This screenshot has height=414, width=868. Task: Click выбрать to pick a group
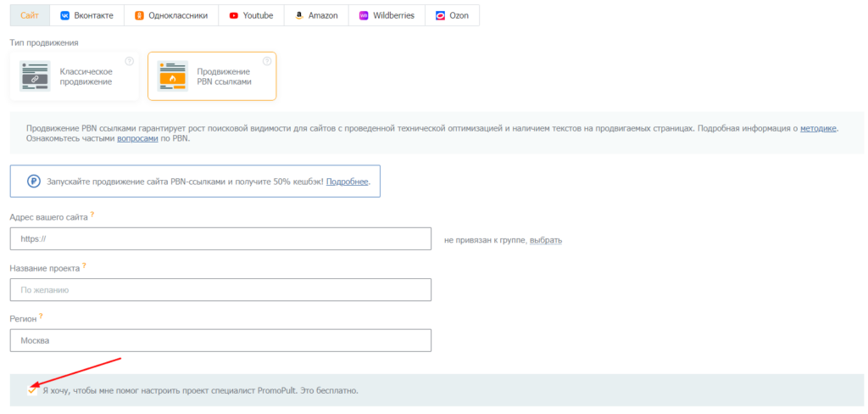[545, 240]
